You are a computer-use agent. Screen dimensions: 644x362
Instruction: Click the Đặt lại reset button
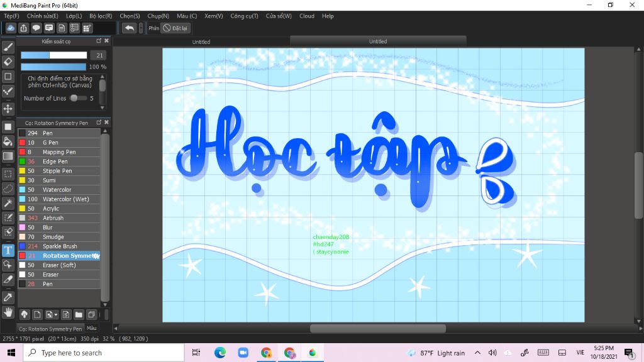[175, 28]
